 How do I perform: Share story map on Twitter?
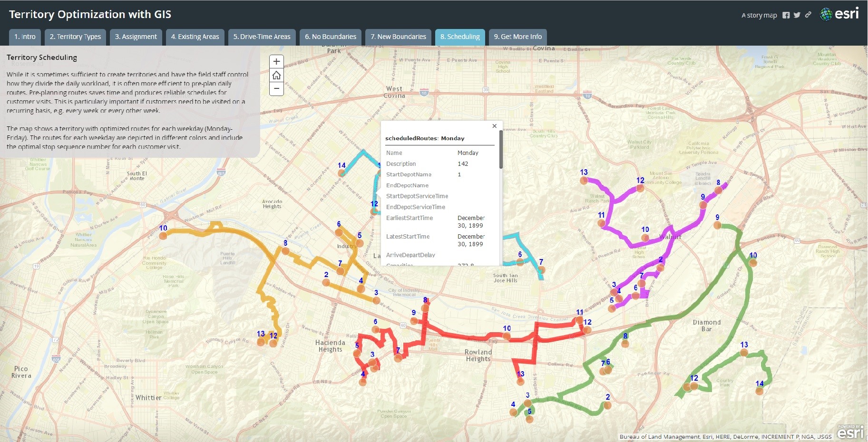tap(797, 15)
